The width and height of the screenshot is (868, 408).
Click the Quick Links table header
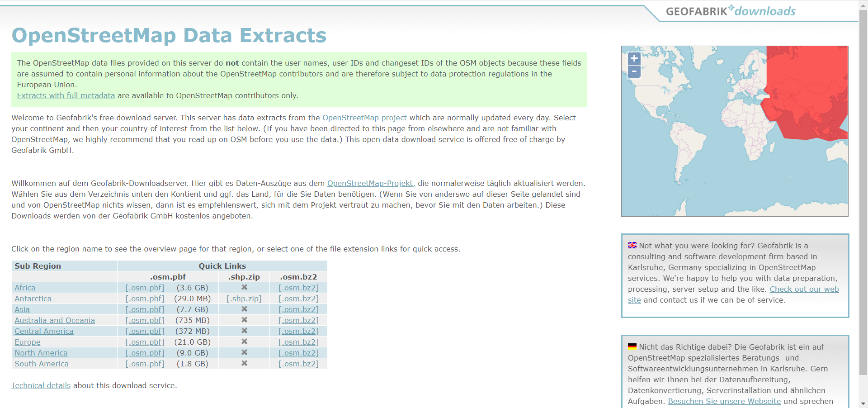click(x=222, y=266)
